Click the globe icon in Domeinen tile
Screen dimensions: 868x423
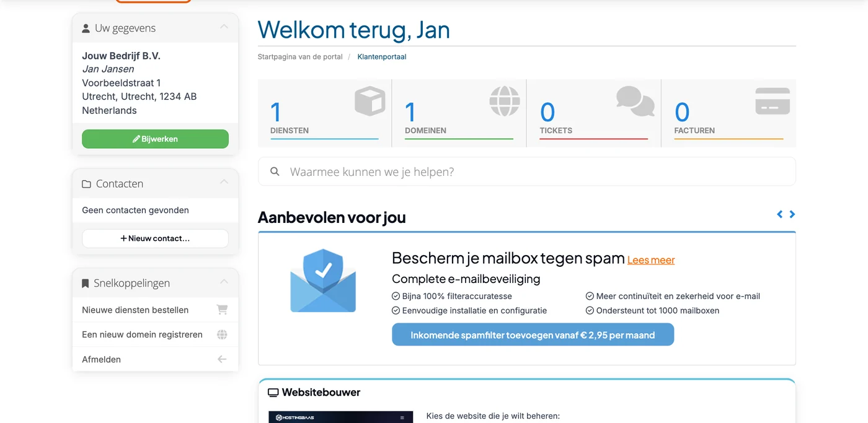pyautogui.click(x=505, y=101)
